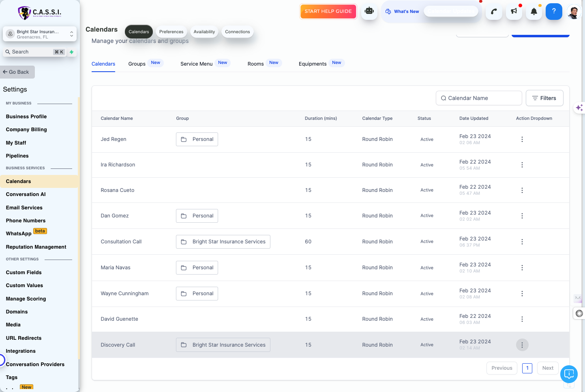Click the phone dialer icon
Screen dimensions: 585x392
pos(494,11)
